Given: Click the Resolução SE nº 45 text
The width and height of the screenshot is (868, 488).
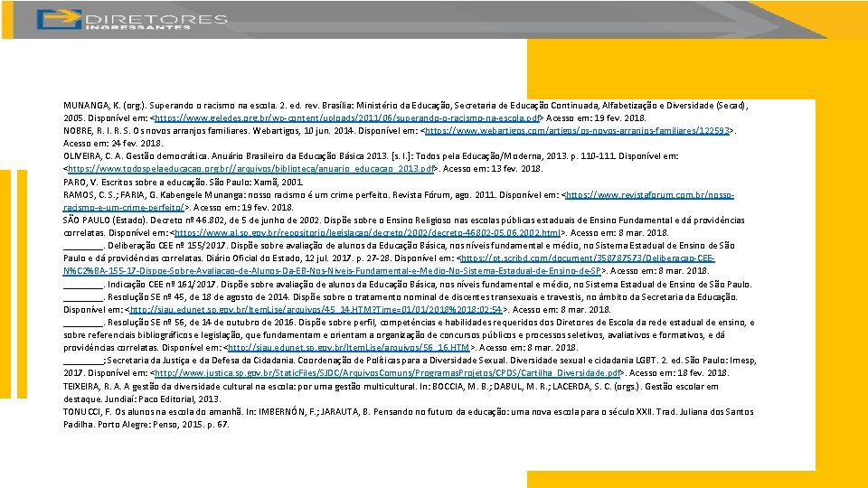Looking at the screenshot, I should tap(144, 297).
